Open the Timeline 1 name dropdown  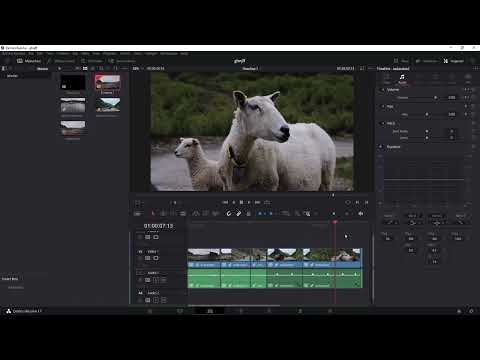[250, 69]
